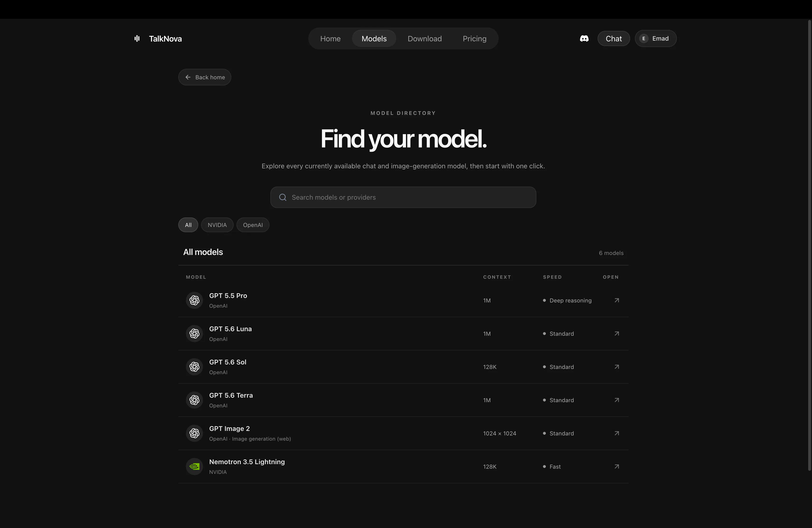This screenshot has height=528, width=812.
Task: Click the Emad avatar initial badge
Action: [643, 38]
